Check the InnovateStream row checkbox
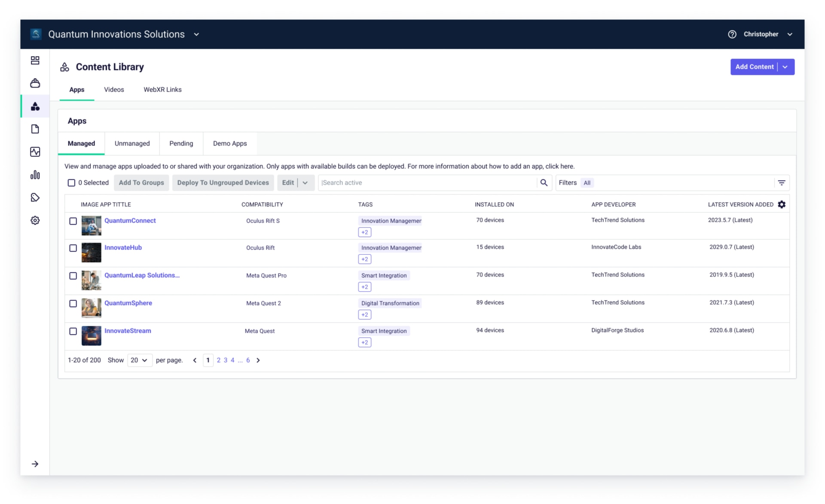Viewport: 825px width, 504px height. click(73, 331)
